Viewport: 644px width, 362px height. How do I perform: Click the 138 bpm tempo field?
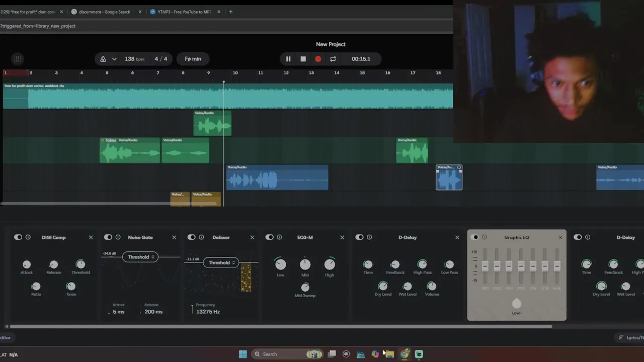click(134, 59)
